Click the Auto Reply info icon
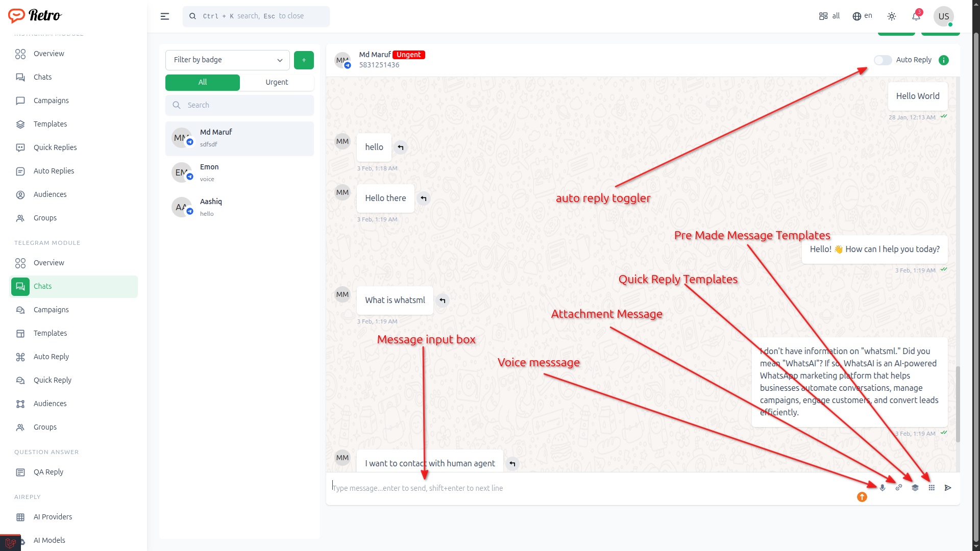This screenshot has height=551, width=980. 944,60
